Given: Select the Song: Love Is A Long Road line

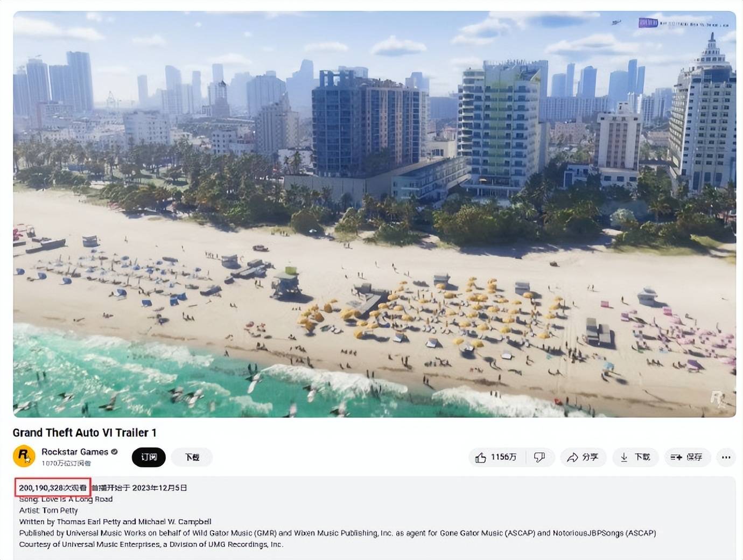Looking at the screenshot, I should point(66,499).
